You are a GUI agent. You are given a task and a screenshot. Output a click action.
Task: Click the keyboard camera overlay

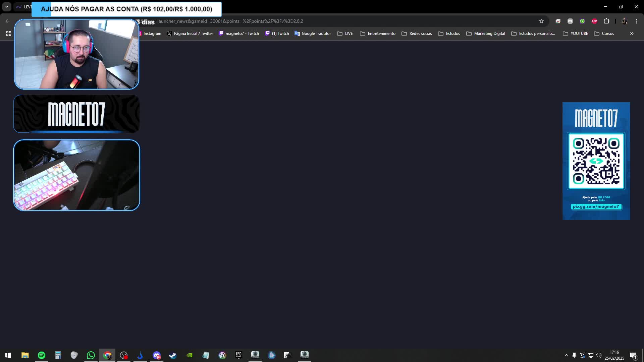(x=76, y=175)
